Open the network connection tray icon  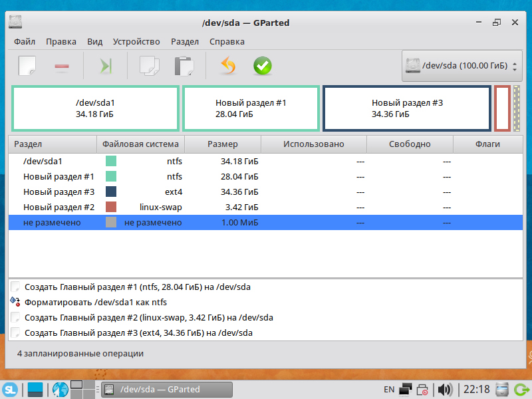pos(406,390)
